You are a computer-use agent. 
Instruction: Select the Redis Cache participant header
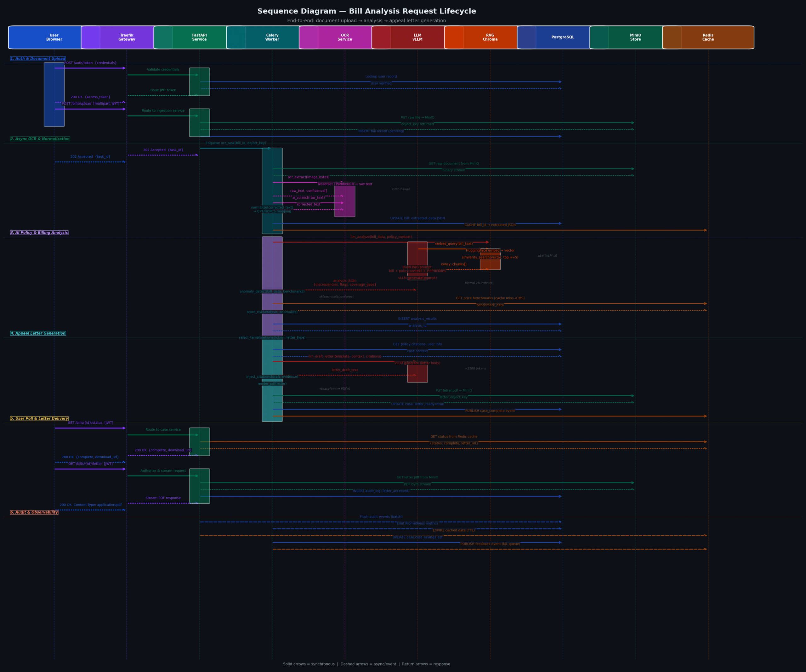pos(708,37)
